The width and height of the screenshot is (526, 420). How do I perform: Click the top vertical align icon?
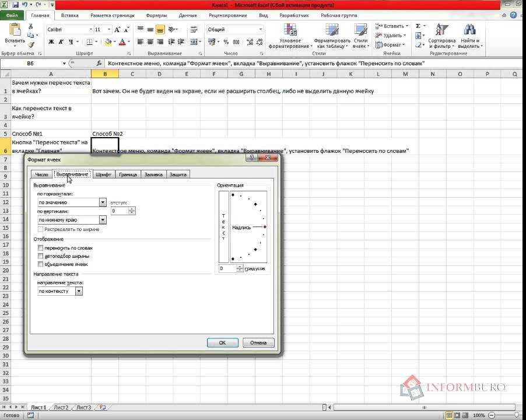pyautogui.click(x=141, y=30)
